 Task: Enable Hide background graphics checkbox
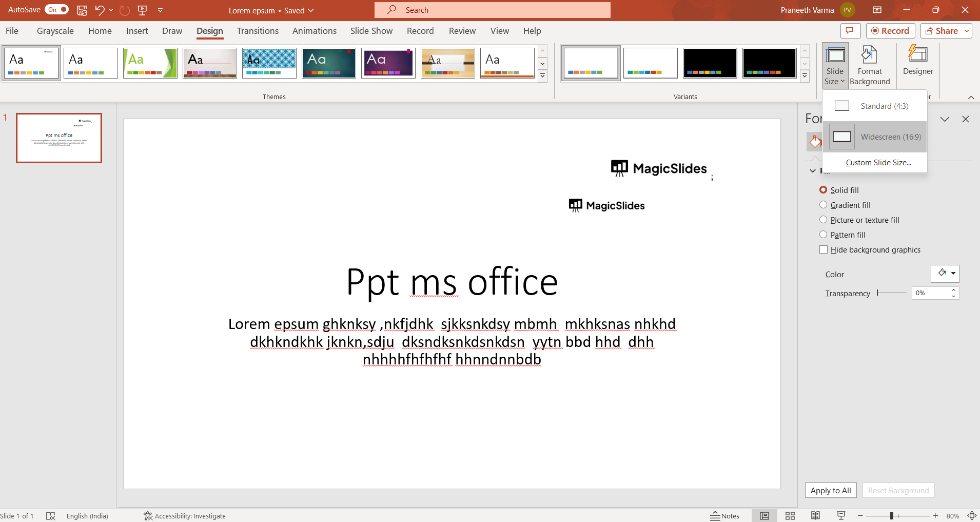point(824,249)
